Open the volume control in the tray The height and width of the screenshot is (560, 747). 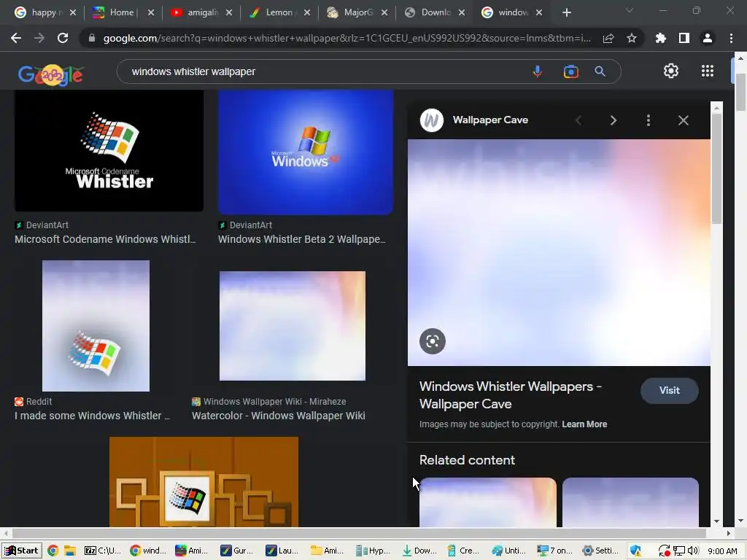click(x=693, y=551)
